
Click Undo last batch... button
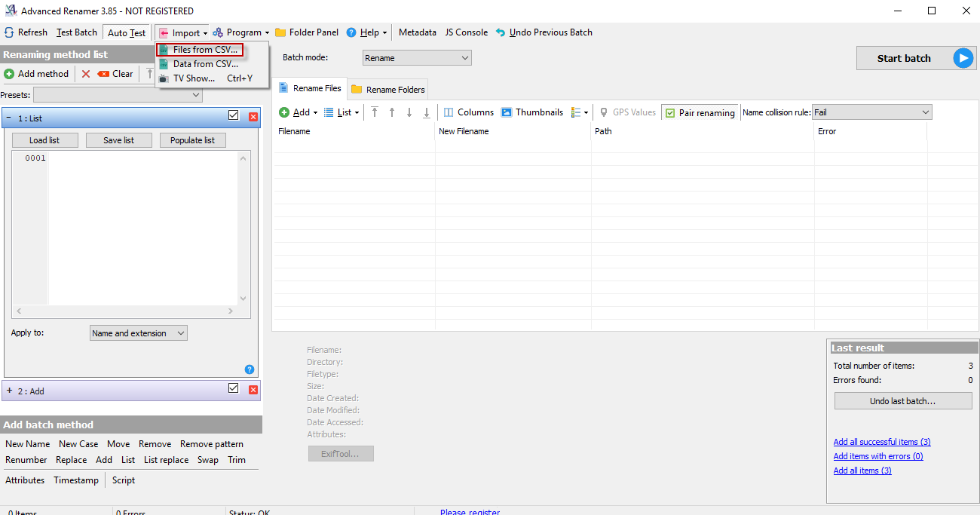pos(903,401)
